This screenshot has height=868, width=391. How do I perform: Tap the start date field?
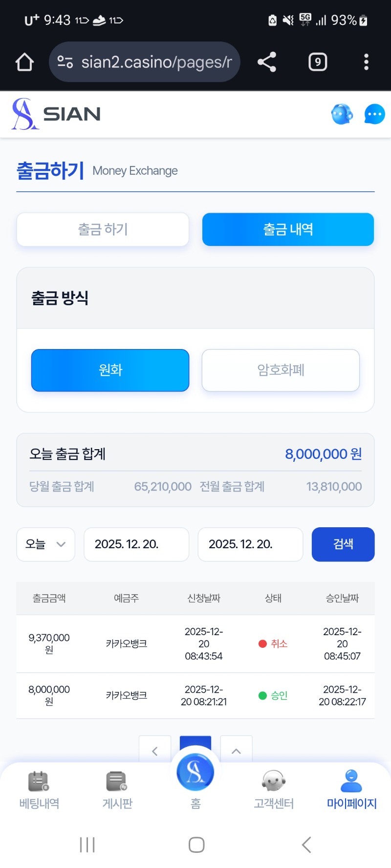pyautogui.click(x=136, y=544)
